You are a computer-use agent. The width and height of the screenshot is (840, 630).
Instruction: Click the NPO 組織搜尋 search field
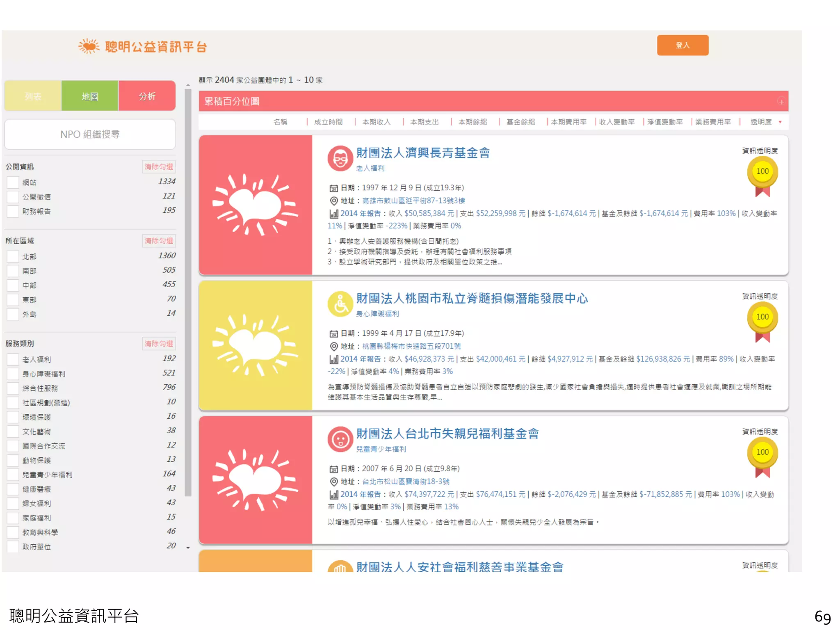pos(90,134)
